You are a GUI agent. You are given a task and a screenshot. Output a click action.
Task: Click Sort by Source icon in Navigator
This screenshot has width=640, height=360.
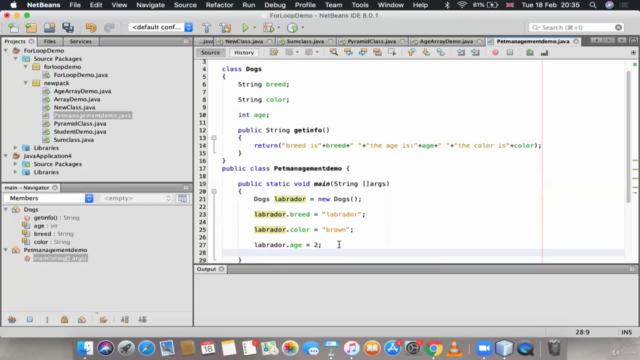coord(142,320)
